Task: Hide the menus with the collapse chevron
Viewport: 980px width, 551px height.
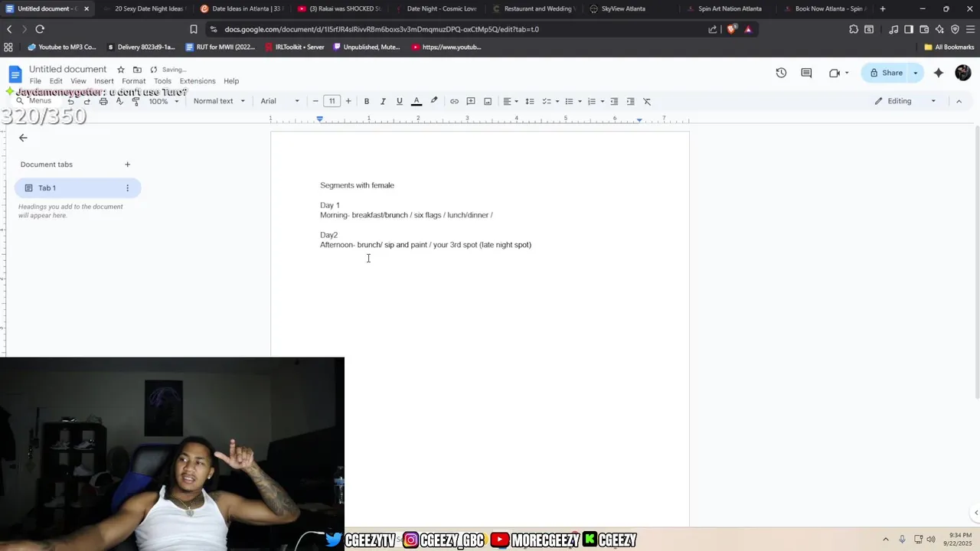Action: click(x=959, y=101)
